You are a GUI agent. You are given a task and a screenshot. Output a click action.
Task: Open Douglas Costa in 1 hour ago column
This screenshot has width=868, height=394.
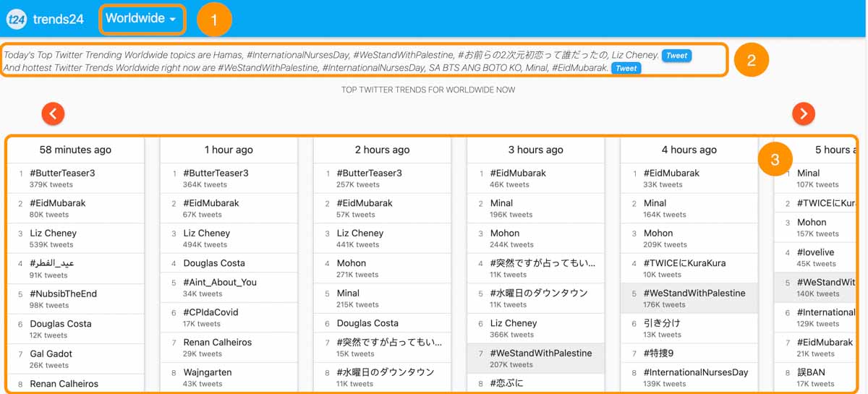(214, 264)
